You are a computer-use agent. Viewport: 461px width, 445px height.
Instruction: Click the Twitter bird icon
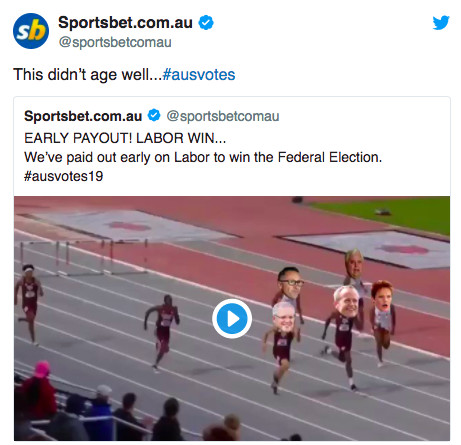tap(441, 23)
